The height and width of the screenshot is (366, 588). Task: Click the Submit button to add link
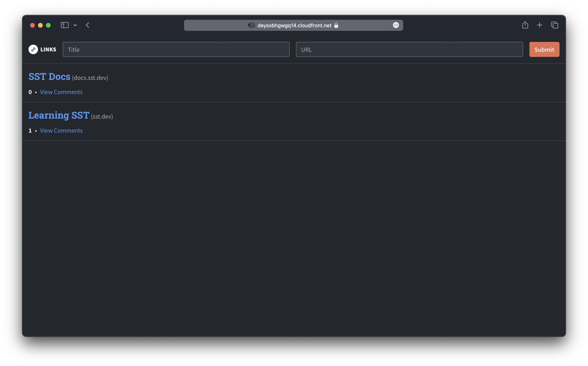pos(544,49)
